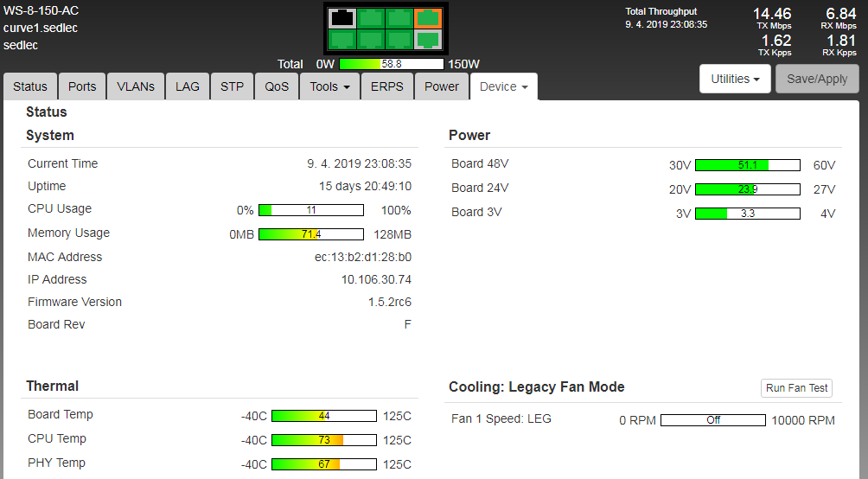Screen dimensions: 868x479
Task: Switch to the Ports tab
Action: point(82,86)
